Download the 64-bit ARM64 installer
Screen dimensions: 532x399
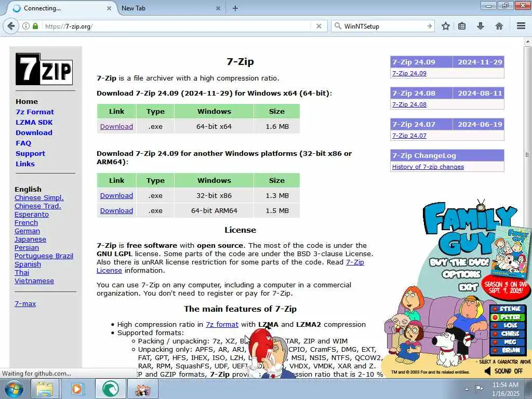116,211
